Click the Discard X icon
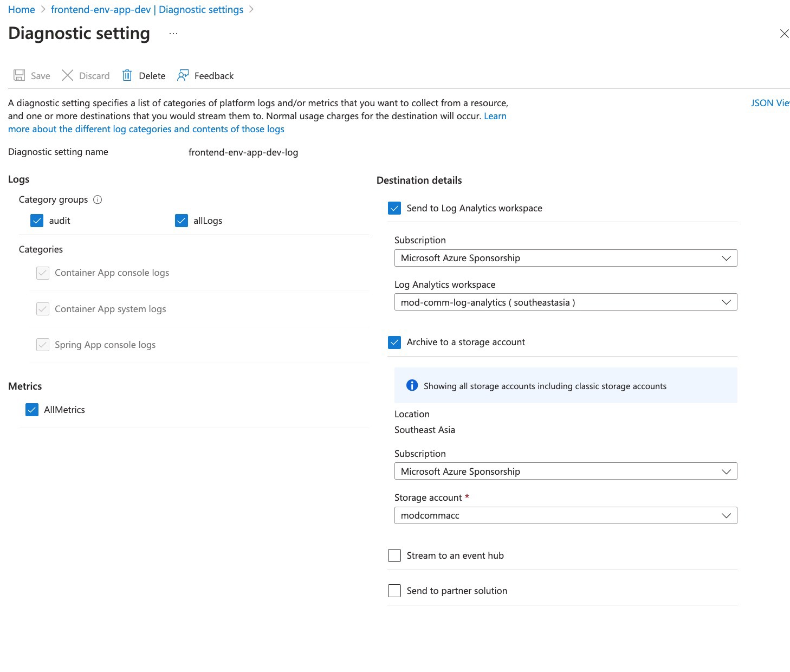 [68, 75]
